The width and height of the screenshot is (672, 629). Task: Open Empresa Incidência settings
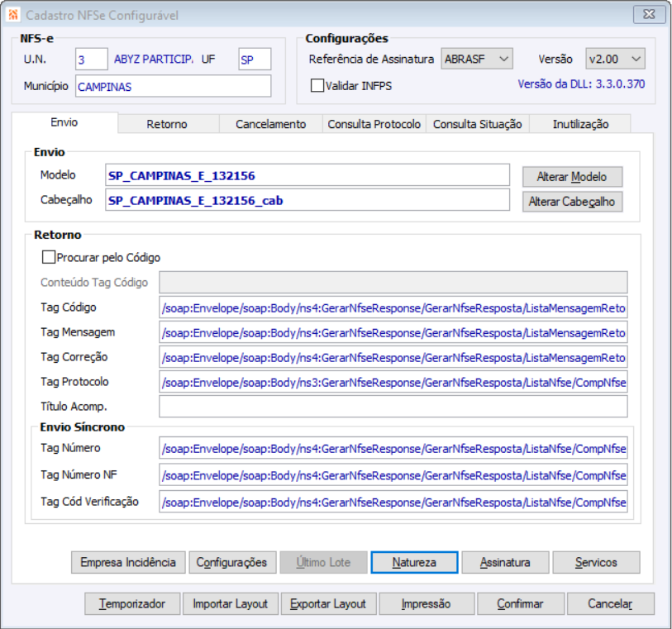128,562
